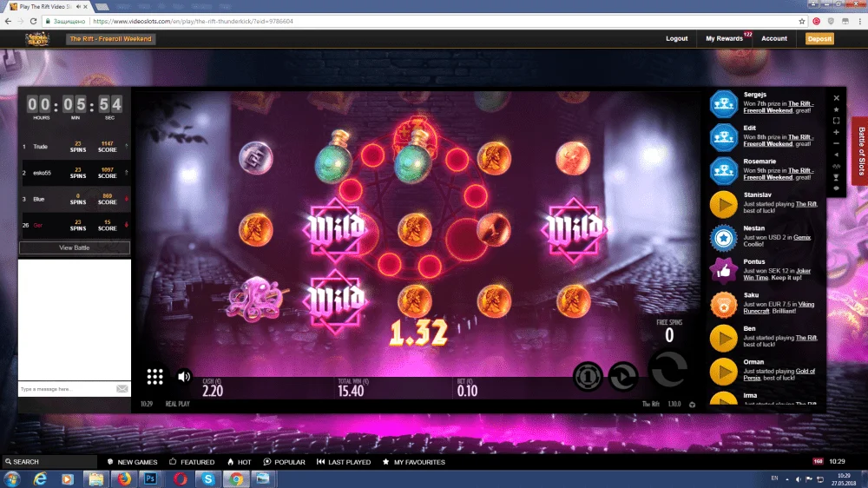Image resolution: width=868 pixels, height=488 pixels.
Task: Open Skype from the taskbar
Action: [x=208, y=478]
